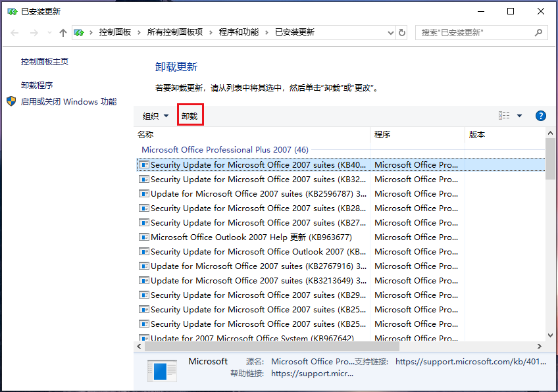Open 启用或关闭 Windows 功能
The width and height of the screenshot is (558, 392).
68,102
